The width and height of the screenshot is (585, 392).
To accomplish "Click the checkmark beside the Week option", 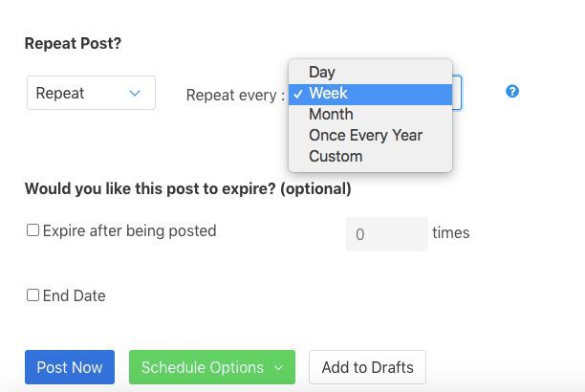I will [x=299, y=94].
